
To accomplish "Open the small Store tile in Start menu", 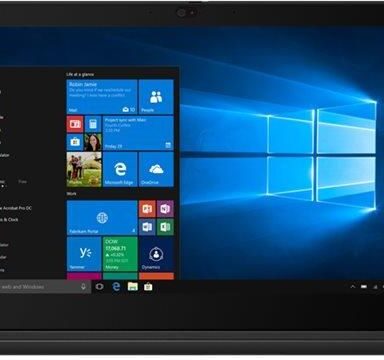I will coord(75,142).
